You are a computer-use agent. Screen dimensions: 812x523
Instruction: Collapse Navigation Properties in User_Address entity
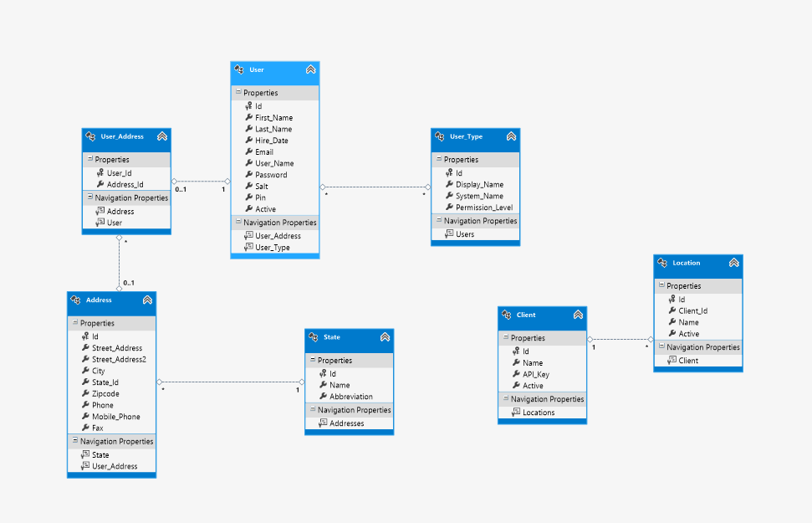point(90,197)
